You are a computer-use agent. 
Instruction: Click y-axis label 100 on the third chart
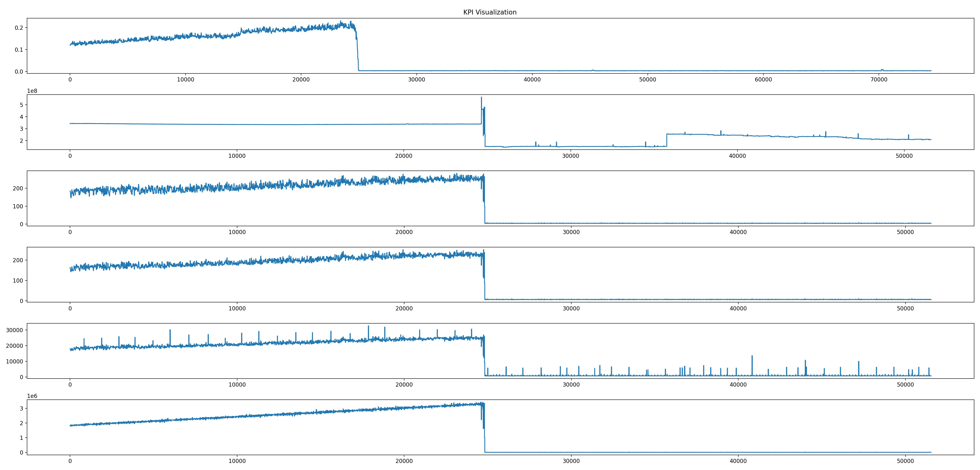[x=17, y=206]
